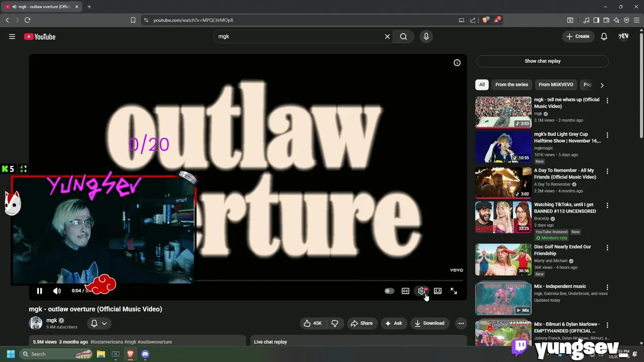Click the #outlawoverture hashtag
The height and width of the screenshot is (362, 644).
(154, 342)
